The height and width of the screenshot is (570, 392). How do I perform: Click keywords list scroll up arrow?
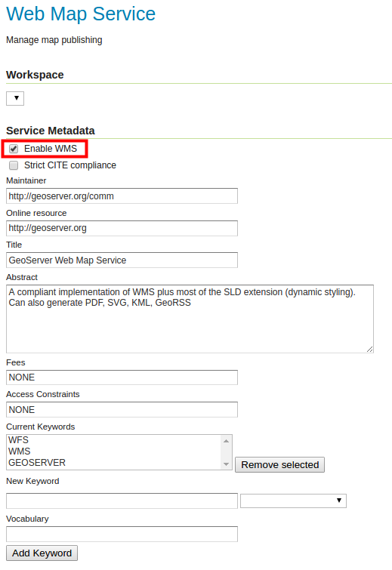[226, 441]
